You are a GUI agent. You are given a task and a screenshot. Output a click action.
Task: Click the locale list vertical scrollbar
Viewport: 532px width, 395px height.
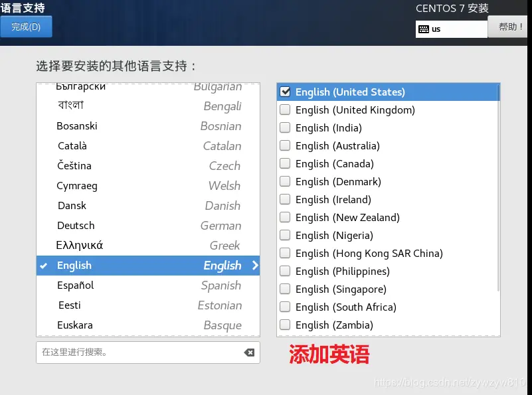(x=498, y=188)
